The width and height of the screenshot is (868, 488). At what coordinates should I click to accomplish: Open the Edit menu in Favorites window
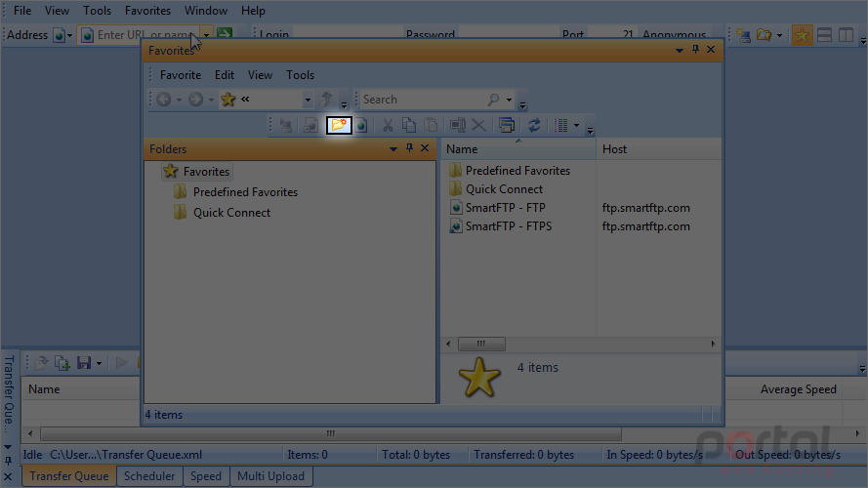coord(225,75)
